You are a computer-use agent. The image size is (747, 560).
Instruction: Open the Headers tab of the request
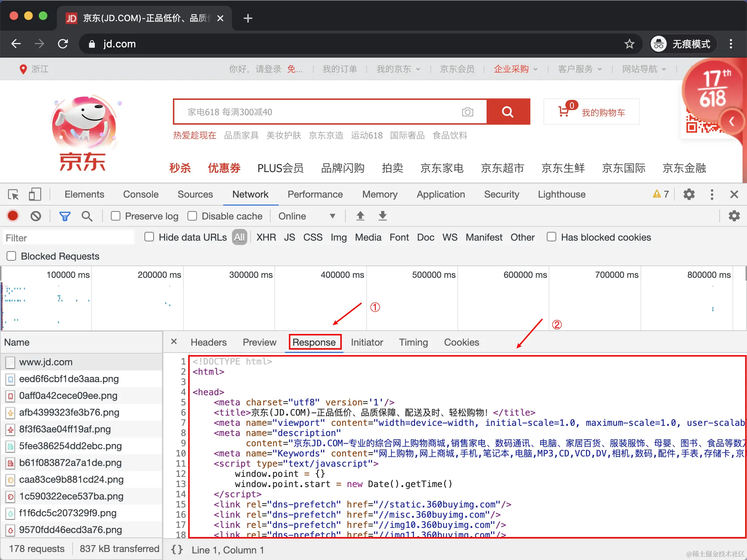(x=208, y=342)
